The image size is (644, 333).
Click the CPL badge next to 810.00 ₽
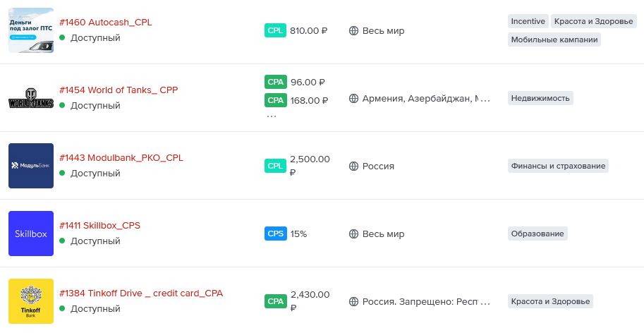[x=276, y=30]
